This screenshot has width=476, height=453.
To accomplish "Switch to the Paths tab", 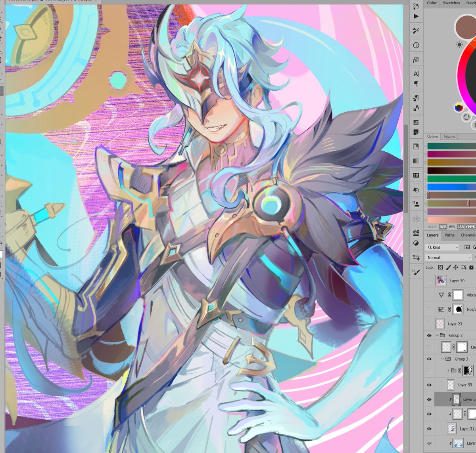I will pos(449,235).
